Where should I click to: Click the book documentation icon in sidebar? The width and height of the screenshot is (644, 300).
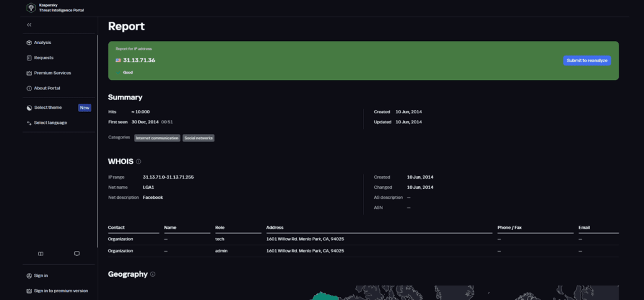pyautogui.click(x=40, y=254)
